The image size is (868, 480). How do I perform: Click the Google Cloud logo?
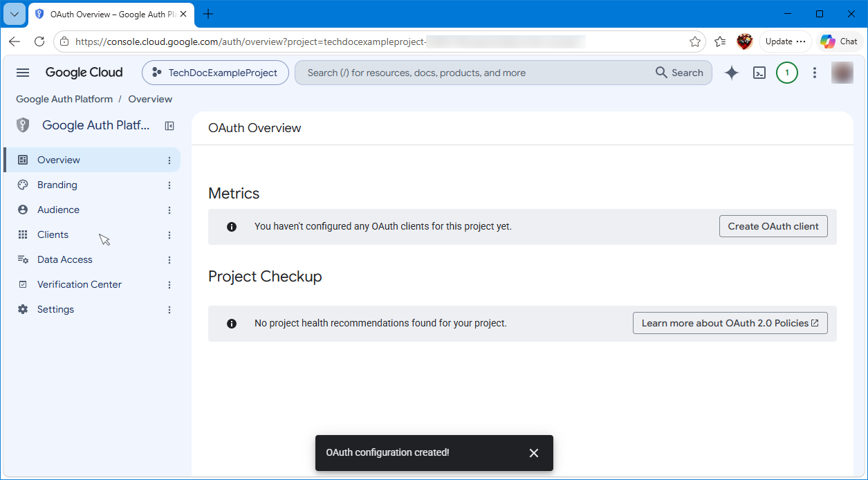[84, 73]
